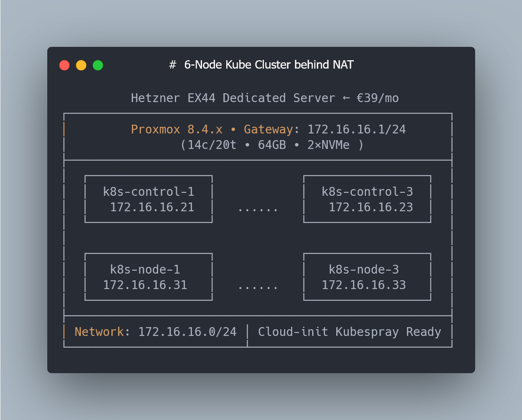Click the orange 'Network' label
The image size is (522, 420).
click(x=99, y=332)
